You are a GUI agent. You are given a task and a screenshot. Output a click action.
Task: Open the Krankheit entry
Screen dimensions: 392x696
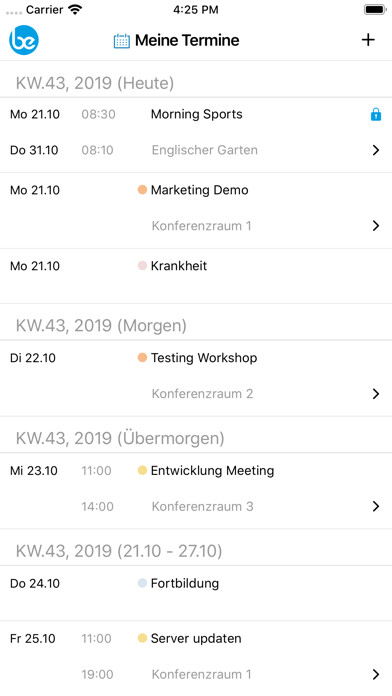coord(196,276)
